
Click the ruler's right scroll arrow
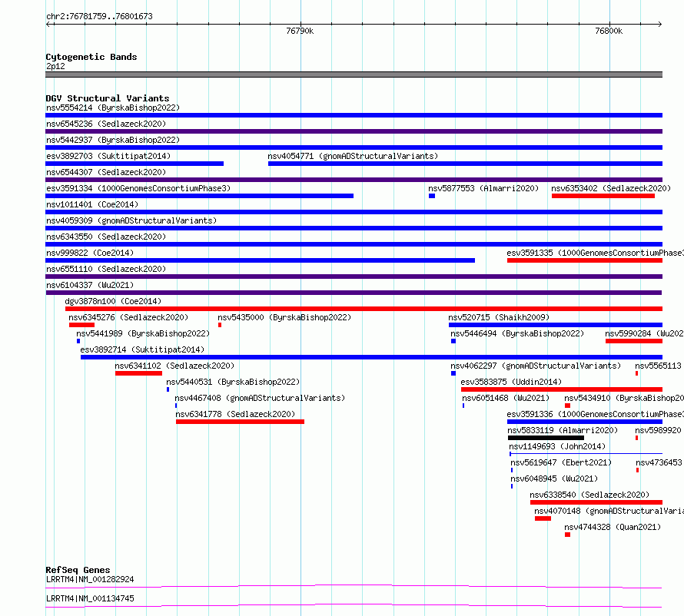660,25
